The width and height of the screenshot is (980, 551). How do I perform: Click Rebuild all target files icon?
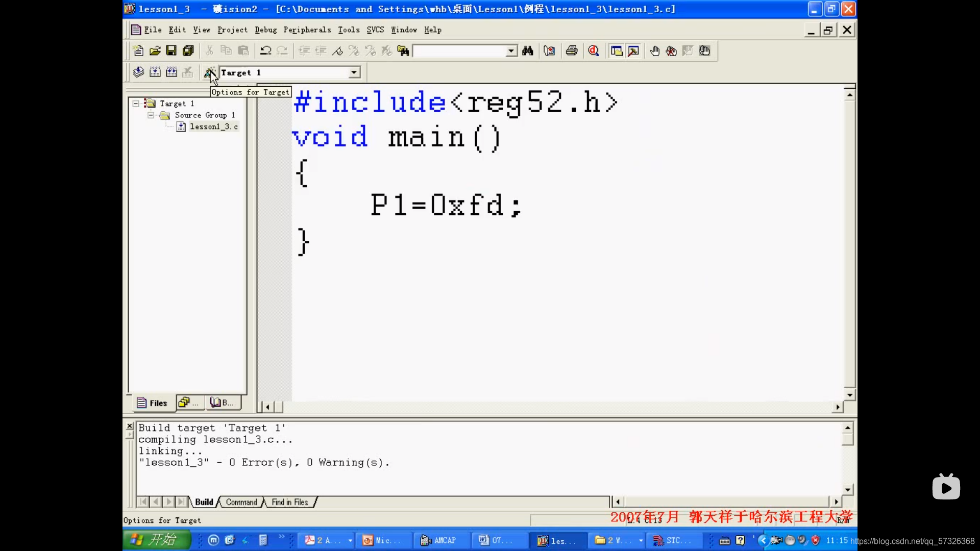point(172,72)
